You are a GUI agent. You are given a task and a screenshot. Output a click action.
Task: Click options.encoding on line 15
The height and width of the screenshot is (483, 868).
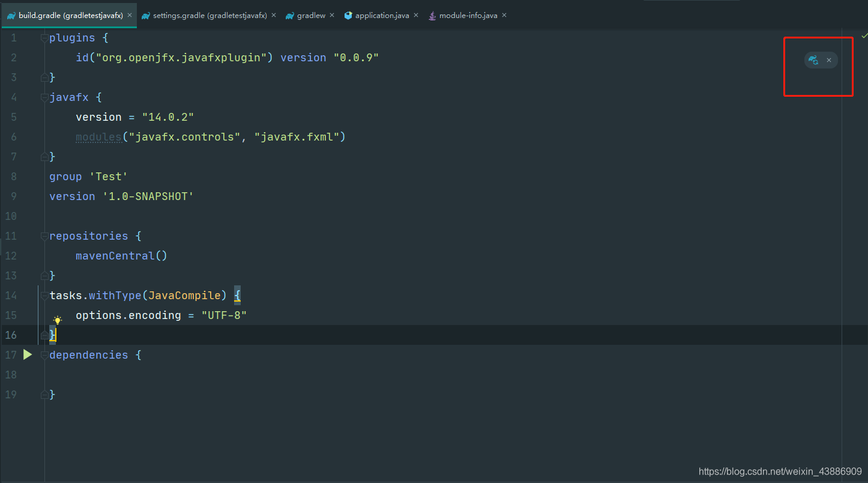128,315
